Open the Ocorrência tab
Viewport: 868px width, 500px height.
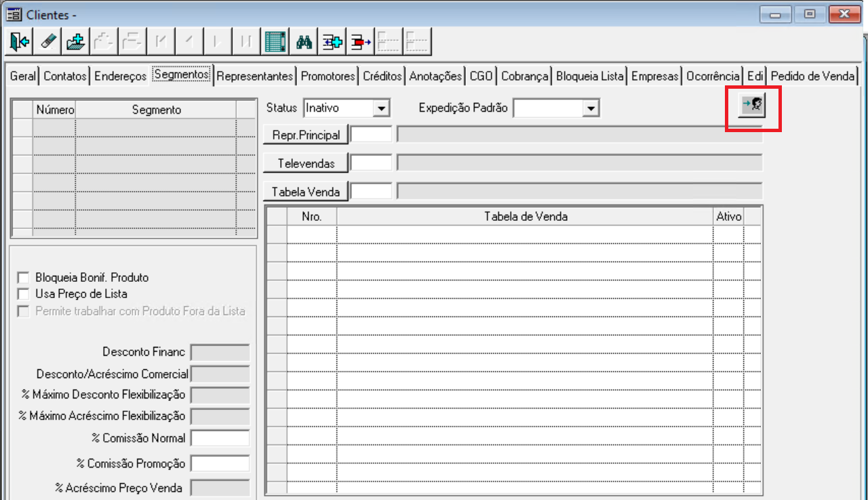713,77
